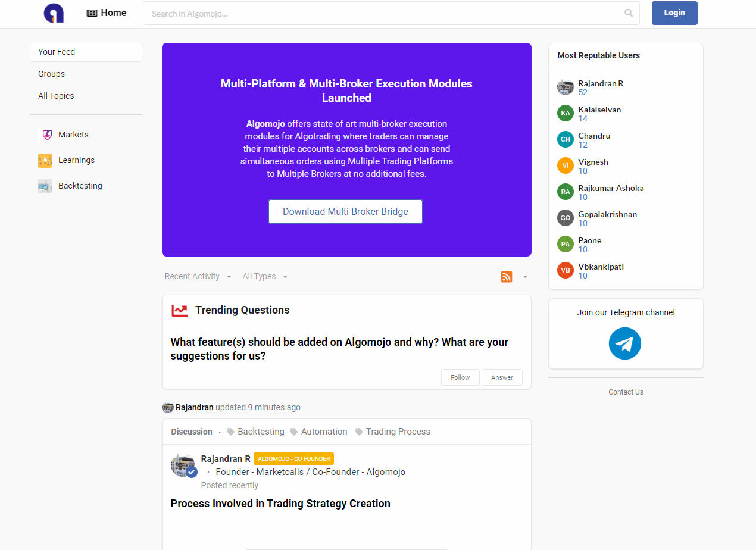Screen dimensions: 756x550
Task: Click the 'Posted recently' timestamp text
Action: point(230,485)
